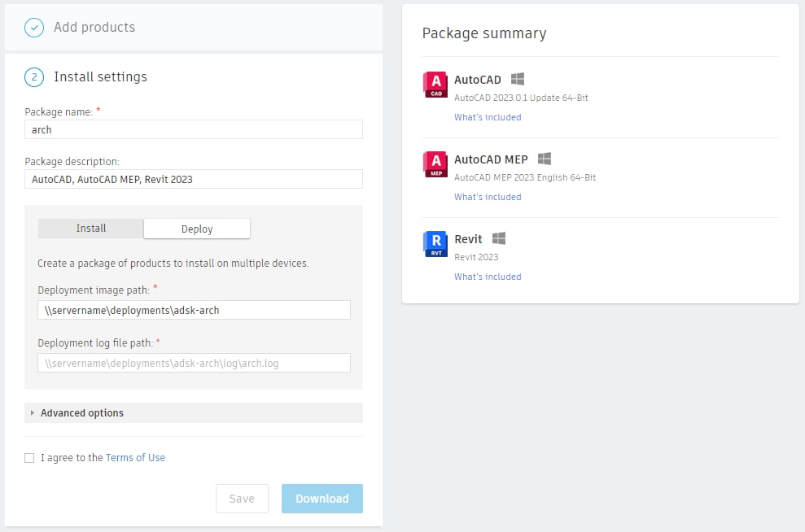This screenshot has height=532, width=805.
Task: Click the Save button
Action: coord(242,499)
